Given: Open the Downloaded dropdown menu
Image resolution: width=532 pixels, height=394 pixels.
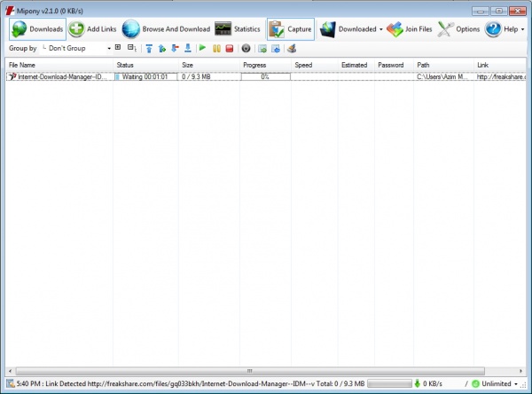Looking at the screenshot, I should pyautogui.click(x=351, y=29).
